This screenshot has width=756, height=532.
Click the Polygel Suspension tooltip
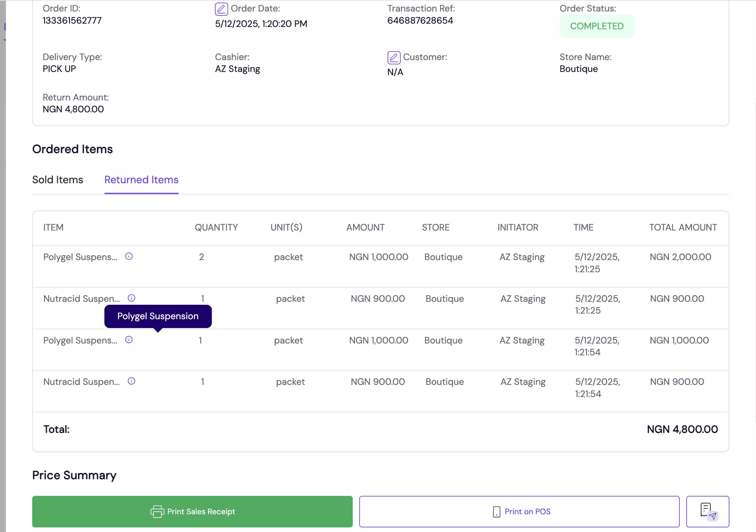point(158,316)
